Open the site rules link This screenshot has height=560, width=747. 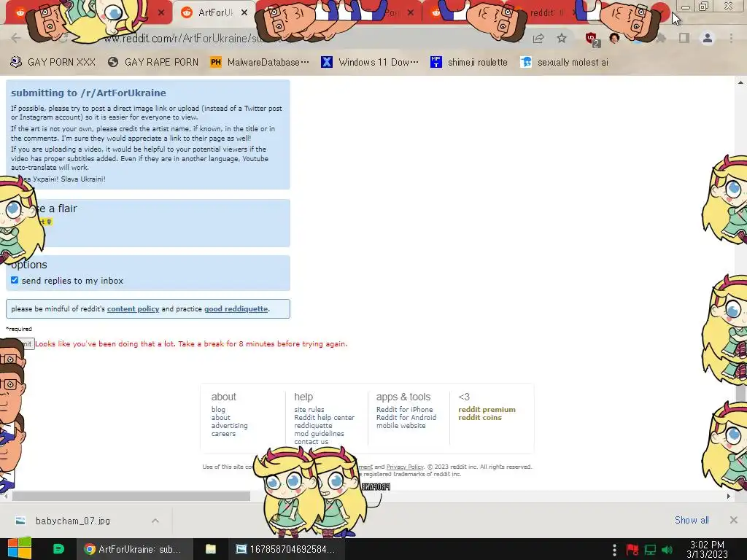point(309,410)
